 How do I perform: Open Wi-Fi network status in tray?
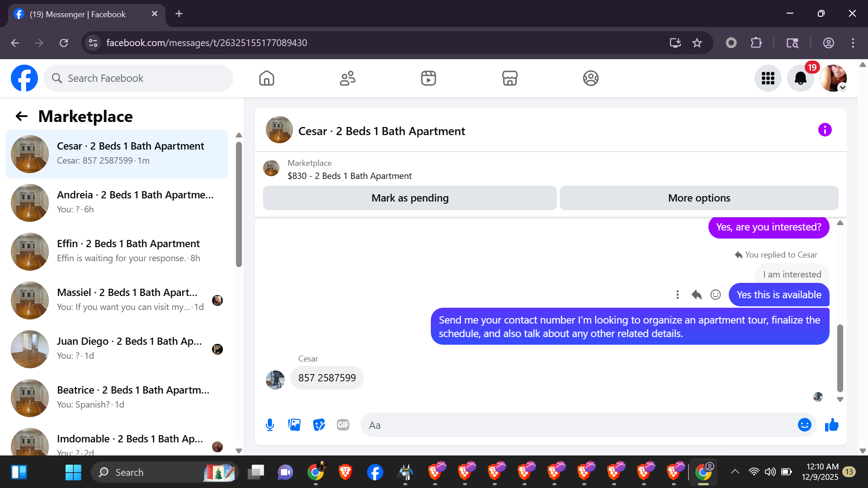(x=754, y=472)
